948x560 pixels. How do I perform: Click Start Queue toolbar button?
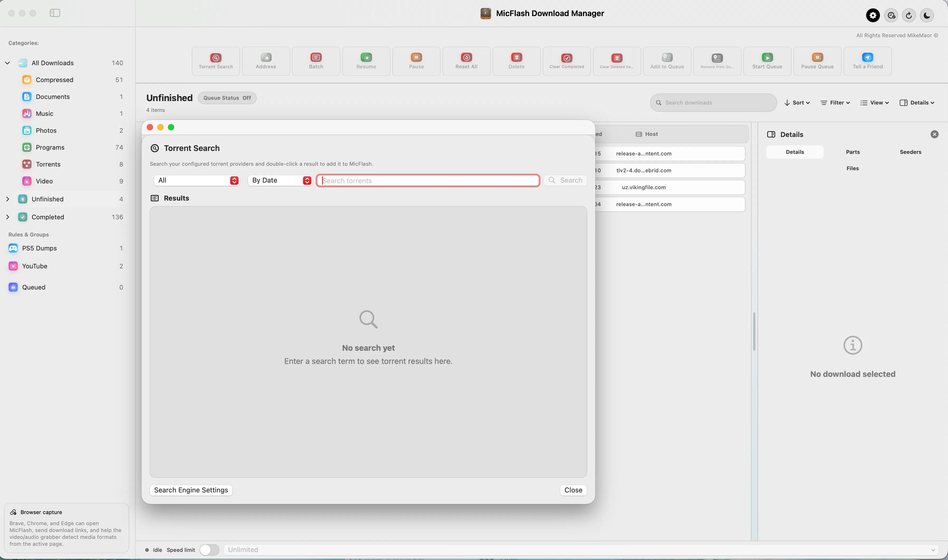[x=767, y=61]
